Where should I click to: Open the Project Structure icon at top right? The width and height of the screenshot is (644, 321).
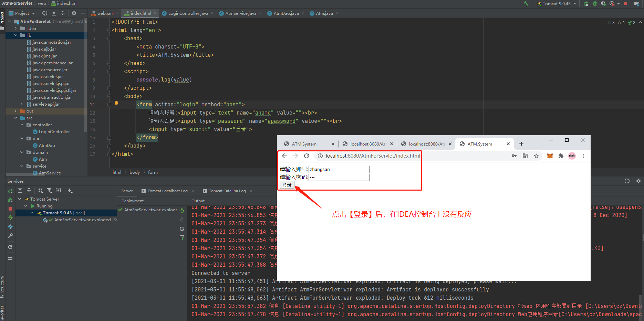pos(636,4)
